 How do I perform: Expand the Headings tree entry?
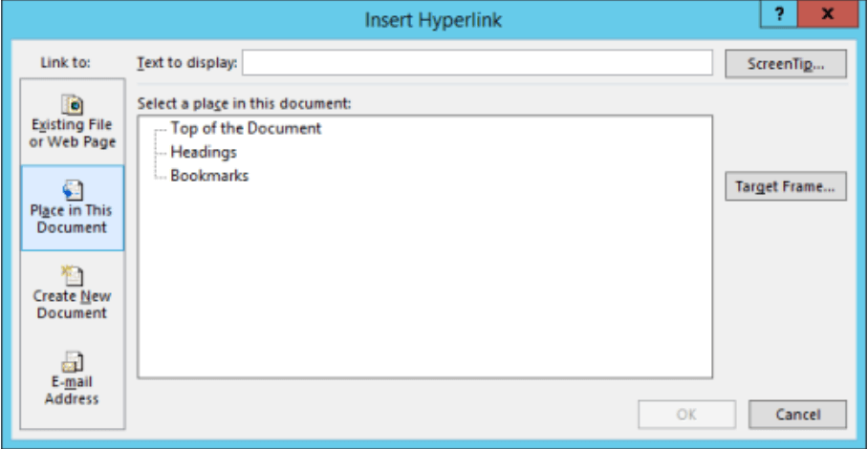pyautogui.click(x=204, y=152)
